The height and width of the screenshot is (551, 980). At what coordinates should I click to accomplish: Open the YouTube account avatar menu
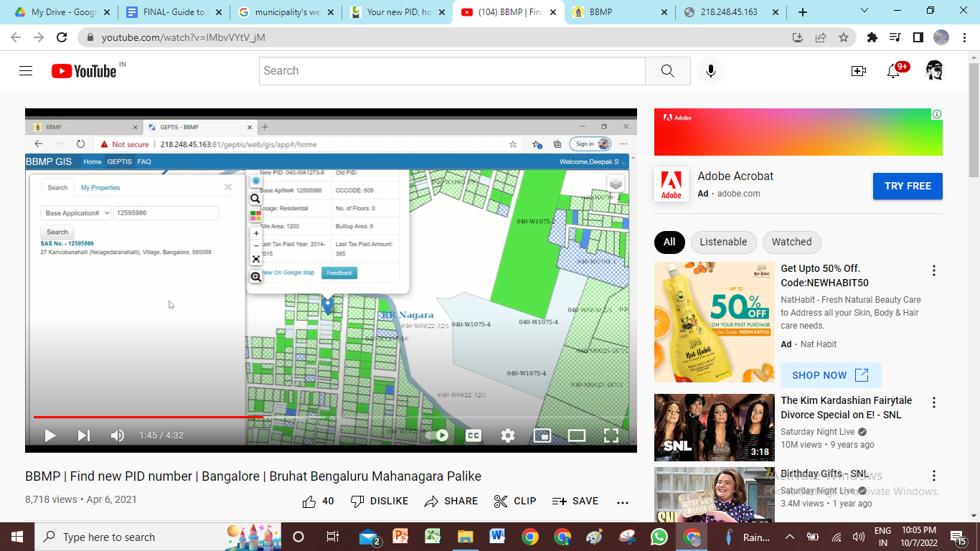(x=934, y=70)
